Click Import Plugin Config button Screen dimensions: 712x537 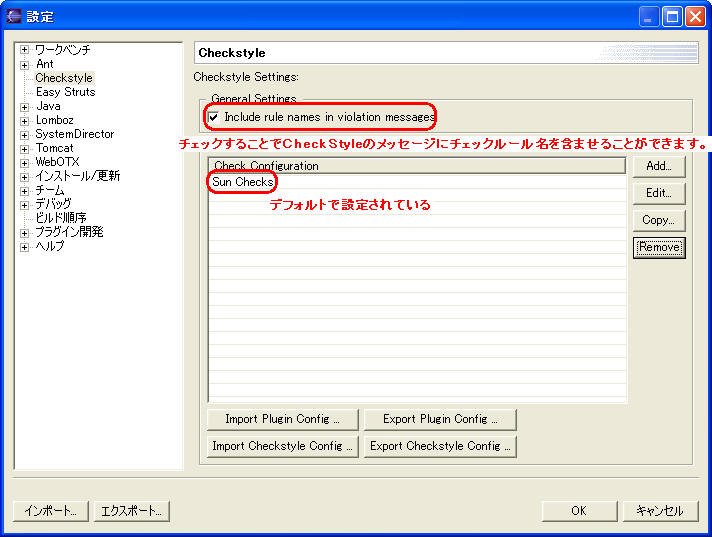pos(282,419)
